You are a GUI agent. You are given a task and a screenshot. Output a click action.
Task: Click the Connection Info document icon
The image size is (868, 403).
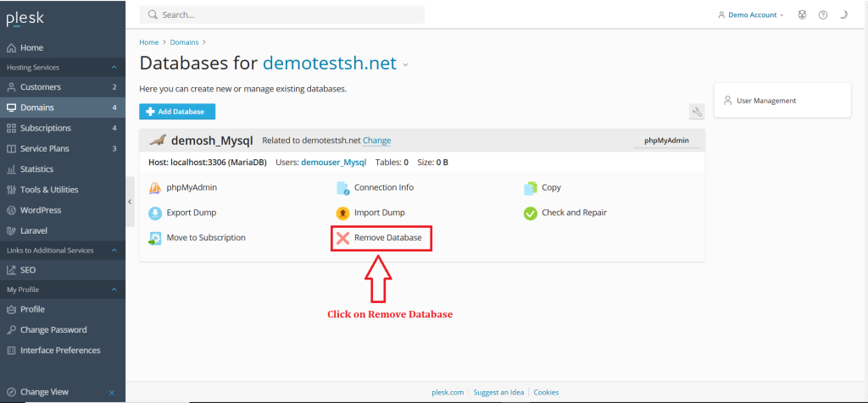pyautogui.click(x=343, y=189)
